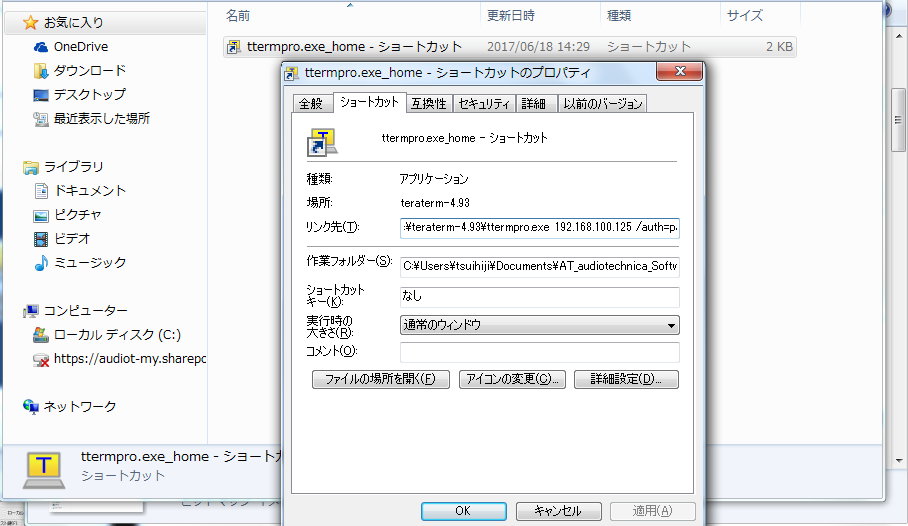Click the Downloads folder icon
Image resolution: width=908 pixels, height=526 pixels.
[x=41, y=71]
